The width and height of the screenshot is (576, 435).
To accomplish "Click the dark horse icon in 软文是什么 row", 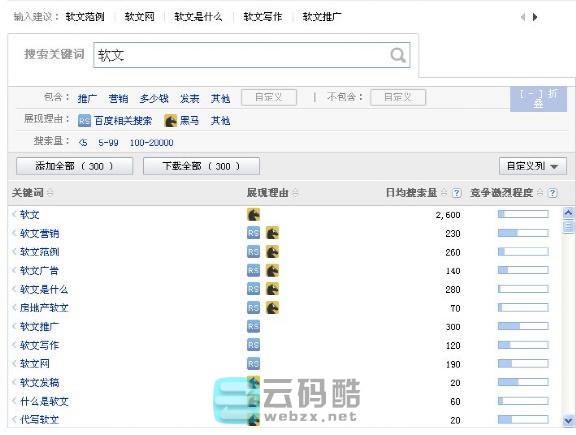I will (272, 289).
